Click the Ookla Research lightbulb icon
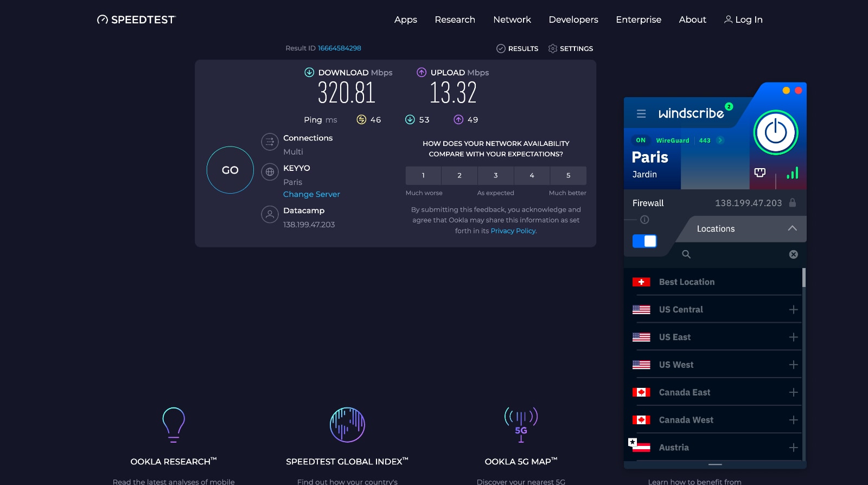 (174, 425)
